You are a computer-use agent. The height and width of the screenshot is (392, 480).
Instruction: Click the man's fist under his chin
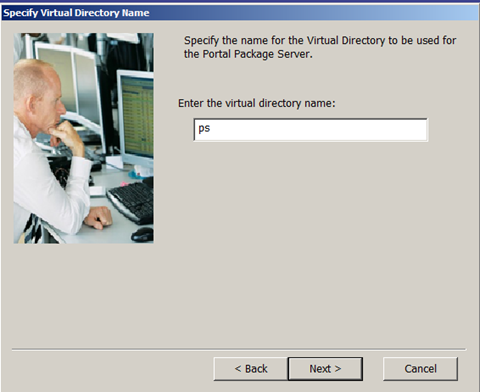pos(67,135)
